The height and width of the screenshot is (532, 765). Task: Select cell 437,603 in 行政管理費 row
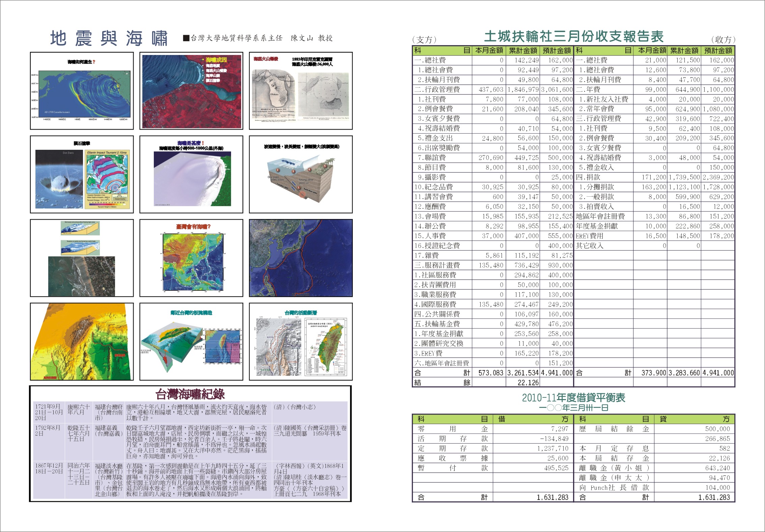pyautogui.click(x=491, y=89)
